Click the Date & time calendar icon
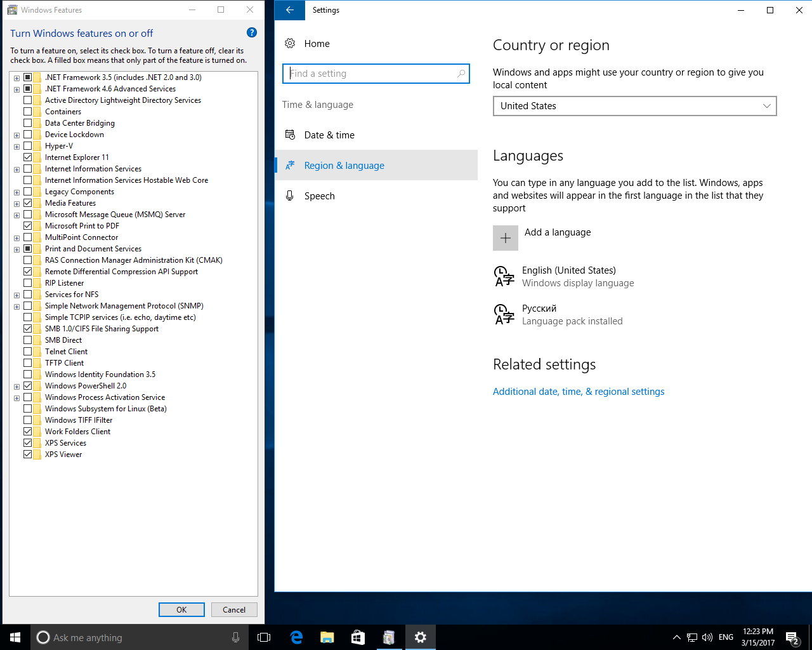 coord(290,135)
